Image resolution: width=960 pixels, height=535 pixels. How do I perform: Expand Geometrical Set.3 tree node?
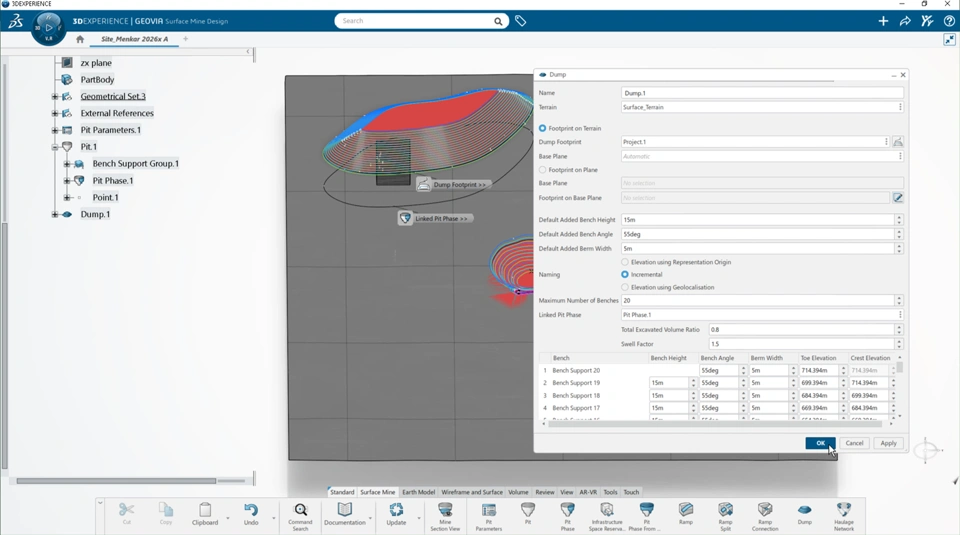55,96
